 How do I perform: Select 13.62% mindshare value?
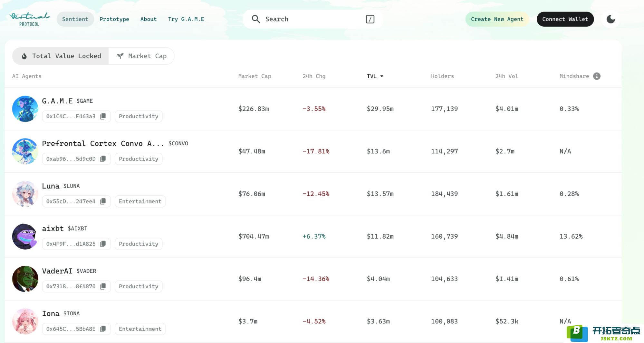coord(571,236)
